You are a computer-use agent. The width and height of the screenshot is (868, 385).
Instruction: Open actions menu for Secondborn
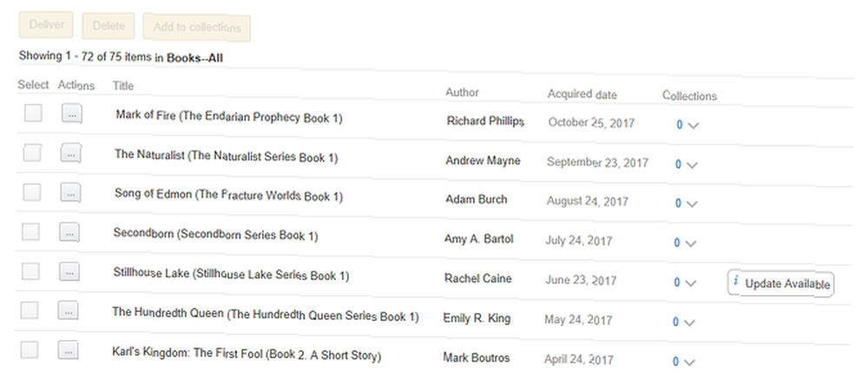69,232
